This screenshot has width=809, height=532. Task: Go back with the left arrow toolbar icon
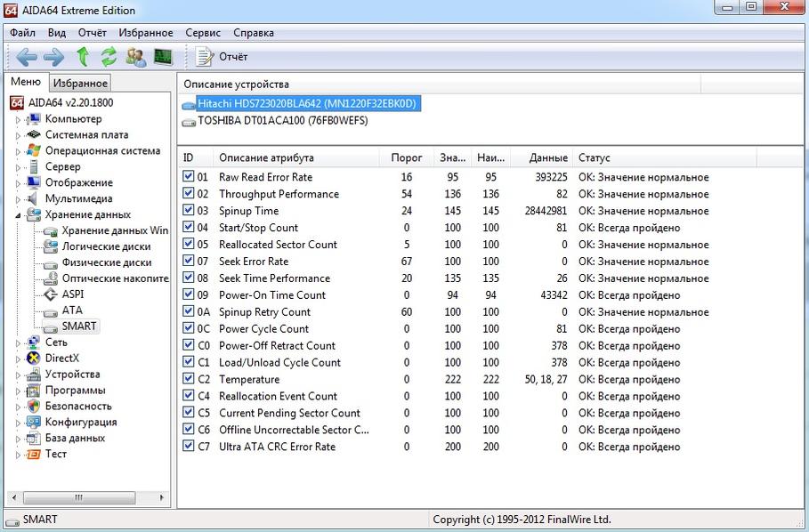tap(27, 57)
